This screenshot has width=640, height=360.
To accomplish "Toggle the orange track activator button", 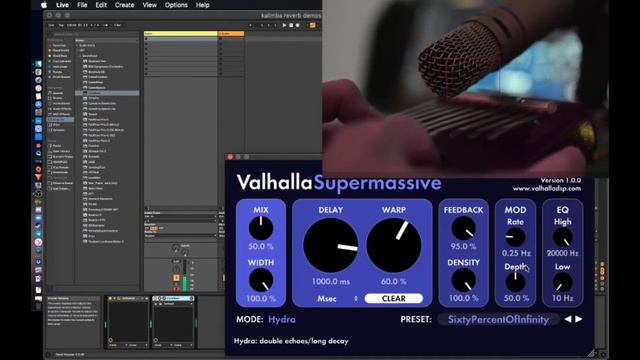I will (176, 278).
